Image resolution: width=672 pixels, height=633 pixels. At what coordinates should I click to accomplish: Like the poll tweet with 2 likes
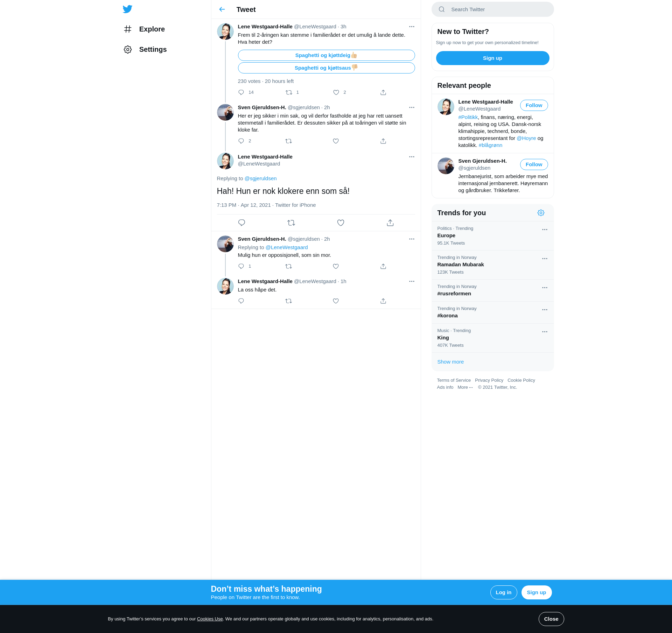tap(336, 92)
